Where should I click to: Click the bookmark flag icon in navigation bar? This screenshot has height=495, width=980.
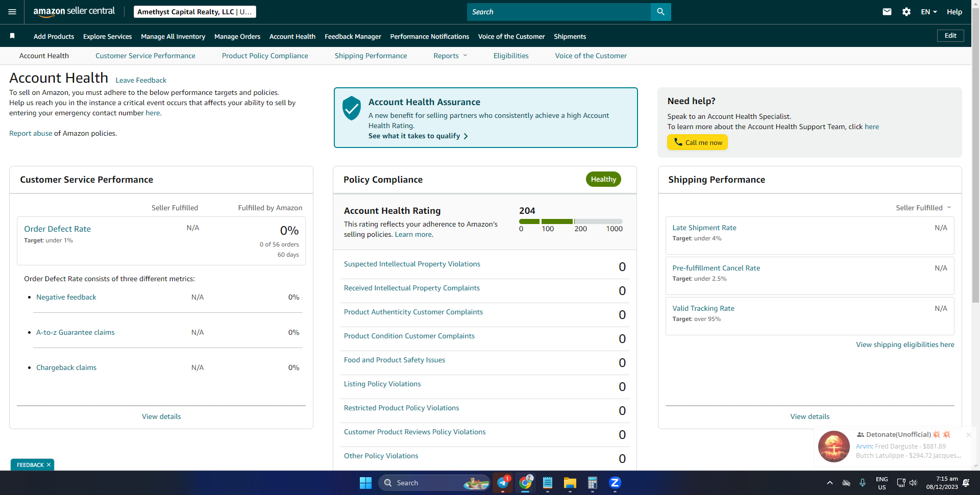coord(12,36)
